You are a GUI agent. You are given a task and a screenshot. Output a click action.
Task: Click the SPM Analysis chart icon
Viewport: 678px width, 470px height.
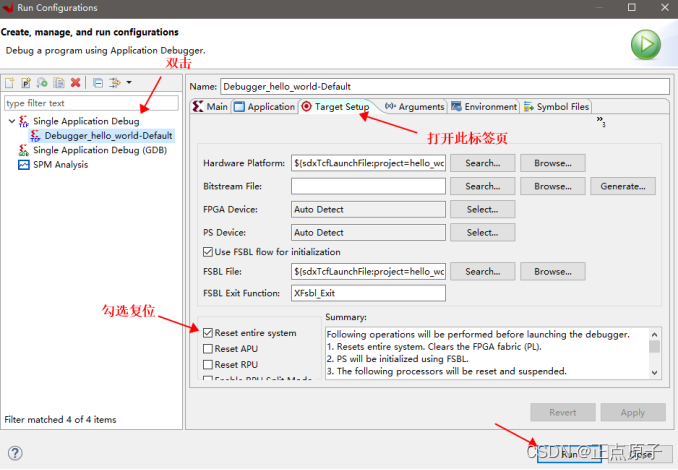[24, 165]
